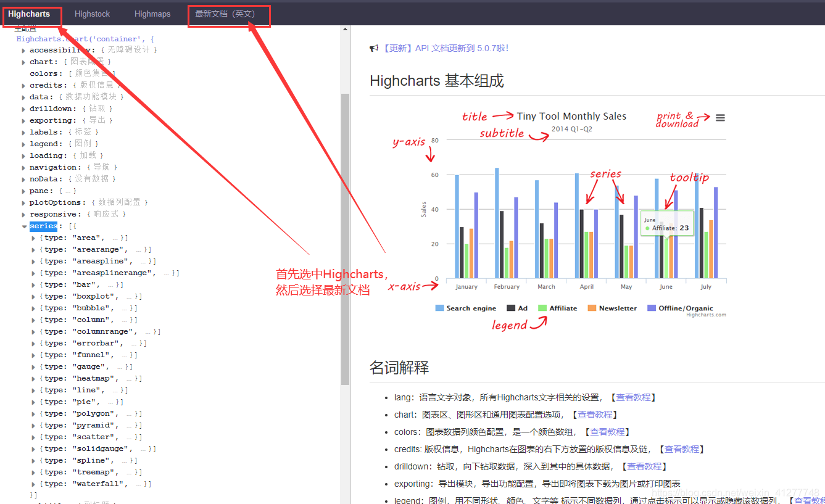Screen dimensions: 825x504
Task: Expand the pane option node
Action: 23,191
